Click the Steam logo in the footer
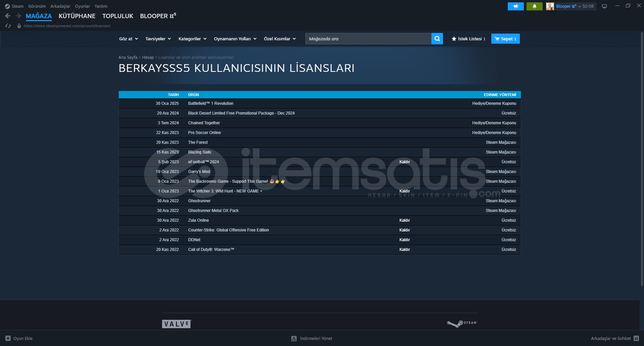This screenshot has width=644, height=346. click(x=462, y=323)
